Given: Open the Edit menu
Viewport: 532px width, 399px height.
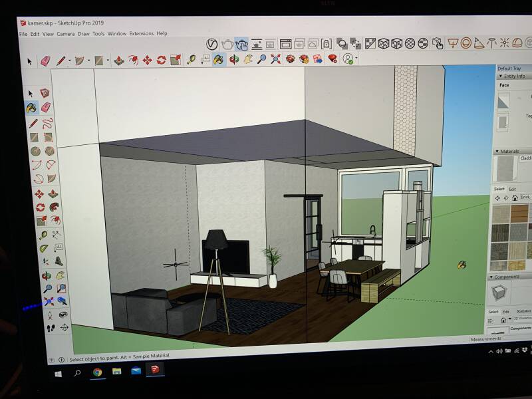Looking at the screenshot, I should point(35,34).
